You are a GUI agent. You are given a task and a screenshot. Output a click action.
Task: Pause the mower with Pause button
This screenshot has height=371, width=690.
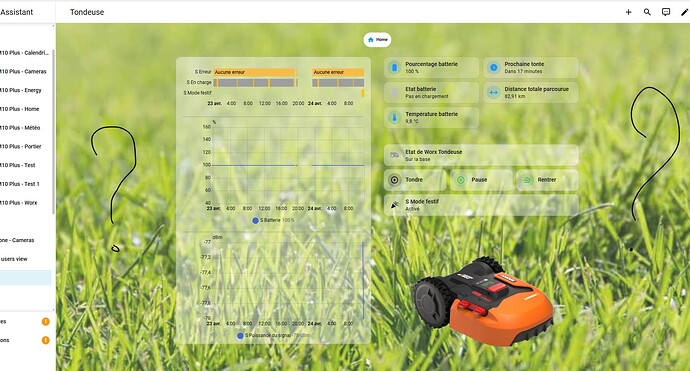[481, 180]
